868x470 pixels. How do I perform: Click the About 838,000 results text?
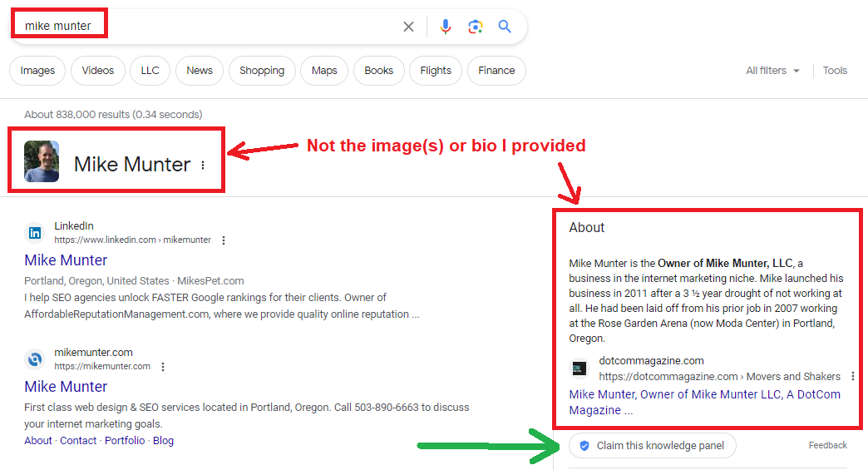tap(113, 115)
